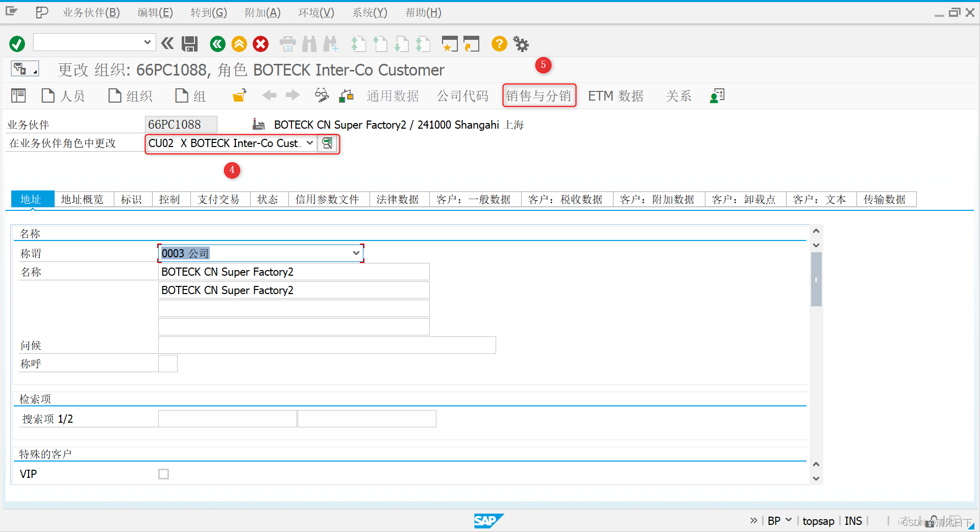
Task: Click the grayed back arrow in BP toolbar
Action: coord(269,95)
